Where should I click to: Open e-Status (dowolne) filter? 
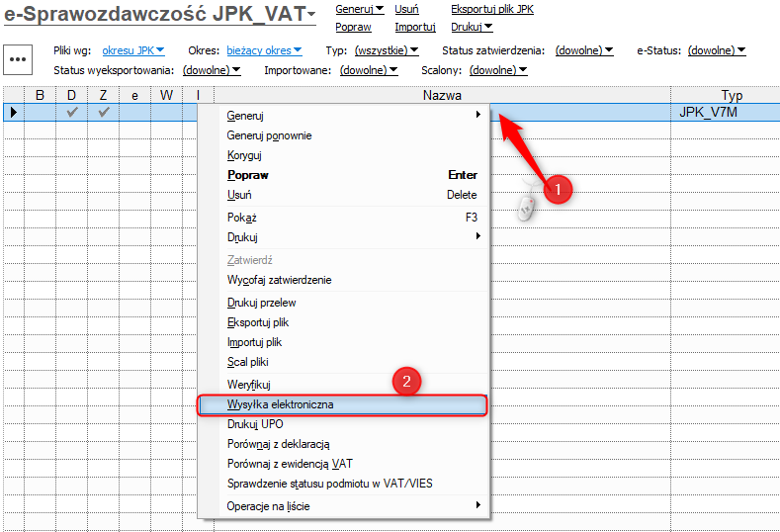[x=717, y=50]
